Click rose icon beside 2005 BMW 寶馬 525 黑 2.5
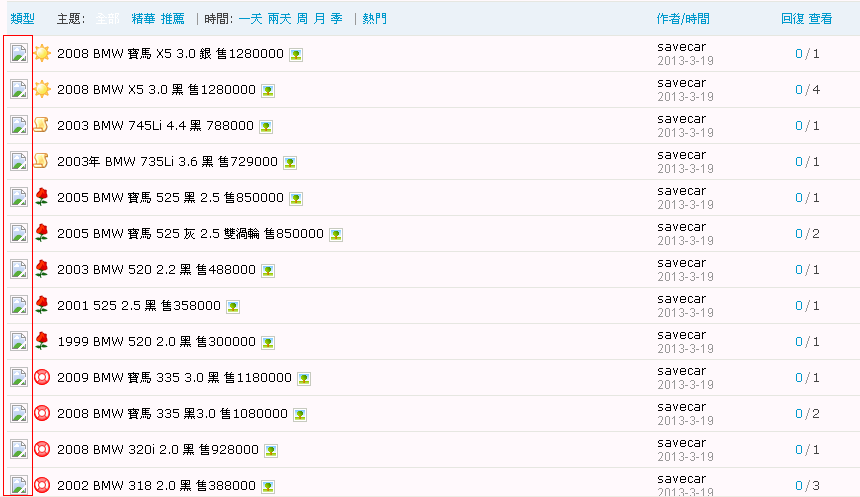Image resolution: width=860 pixels, height=497 pixels. coord(42,197)
